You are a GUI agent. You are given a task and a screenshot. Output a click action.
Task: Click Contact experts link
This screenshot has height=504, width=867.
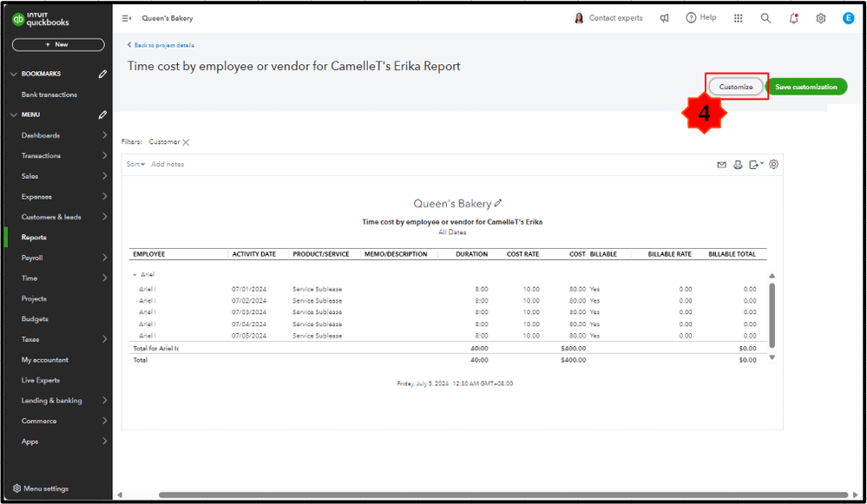[x=615, y=18]
